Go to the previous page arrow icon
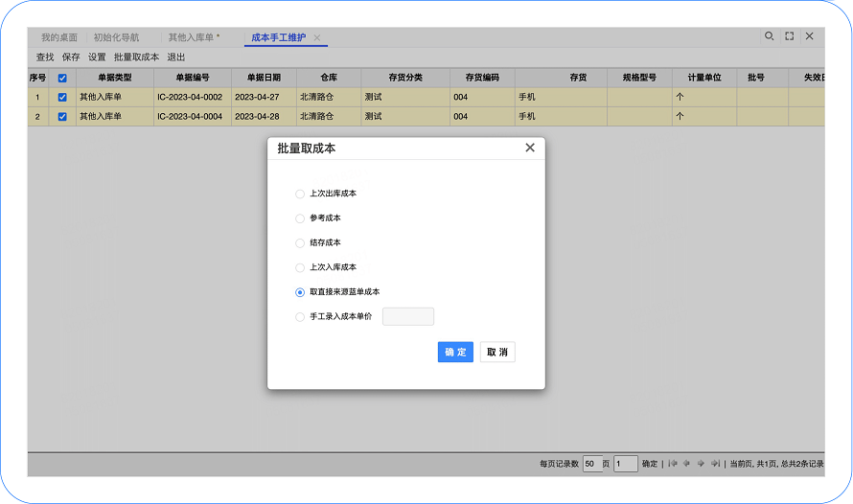 point(686,464)
